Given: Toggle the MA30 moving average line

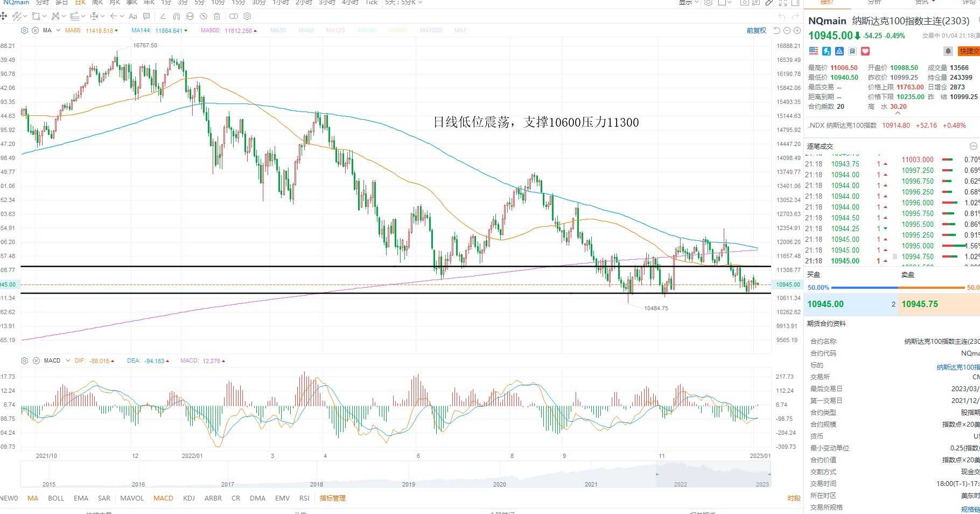Looking at the screenshot, I should (278, 31).
